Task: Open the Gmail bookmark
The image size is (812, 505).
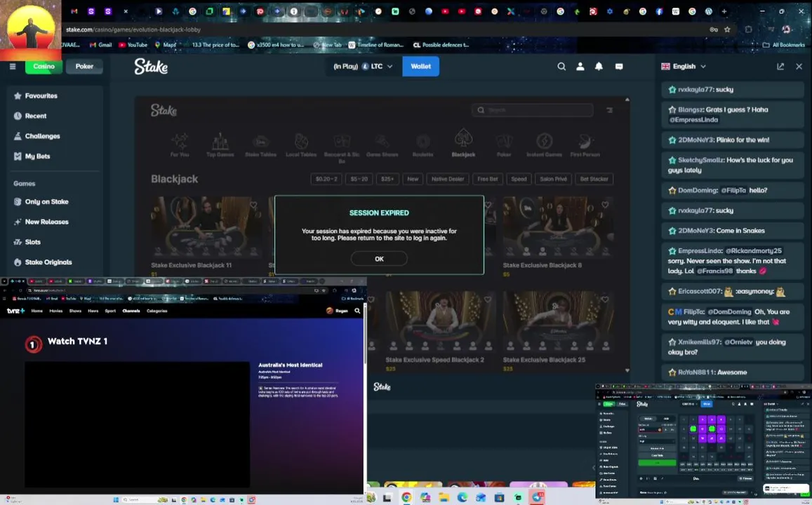Action: [101, 45]
